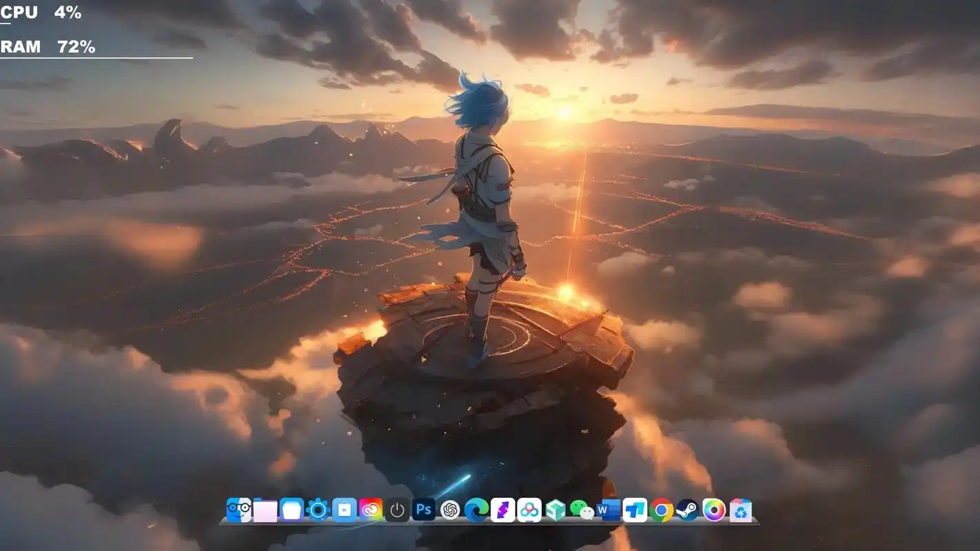Click the CPU usage widget
Screen dimensions: 980x551
38,12
